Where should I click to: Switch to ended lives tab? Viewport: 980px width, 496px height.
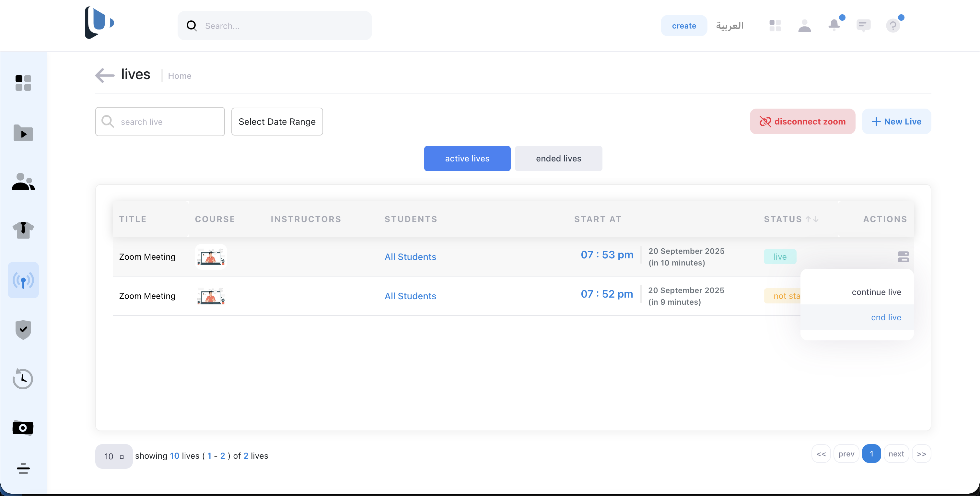tap(558, 158)
